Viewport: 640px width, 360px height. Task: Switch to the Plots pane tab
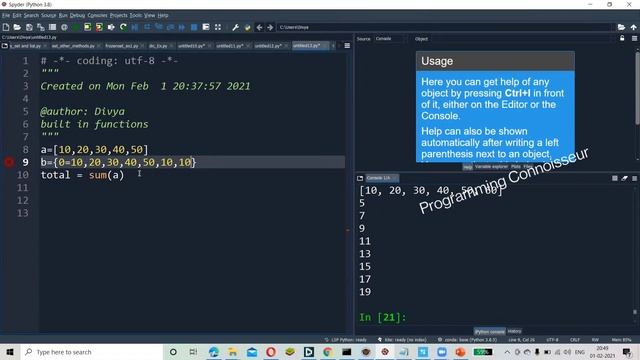point(516,167)
